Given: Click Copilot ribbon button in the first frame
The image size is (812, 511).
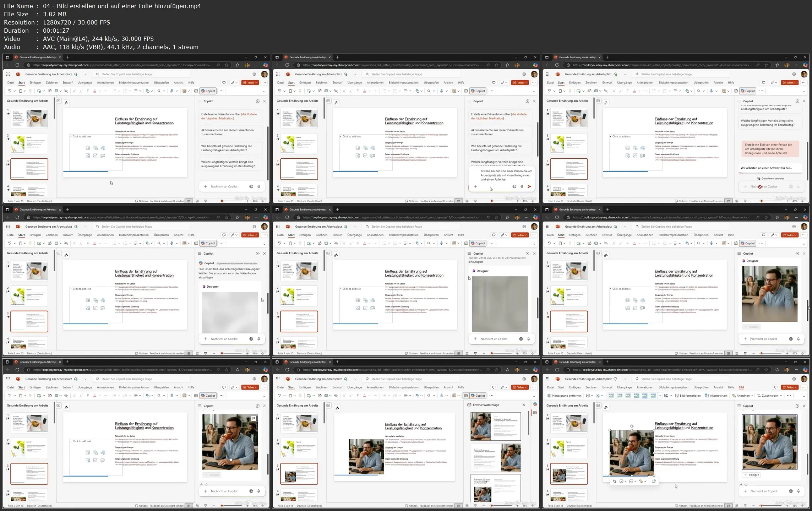Looking at the screenshot, I should (208, 91).
